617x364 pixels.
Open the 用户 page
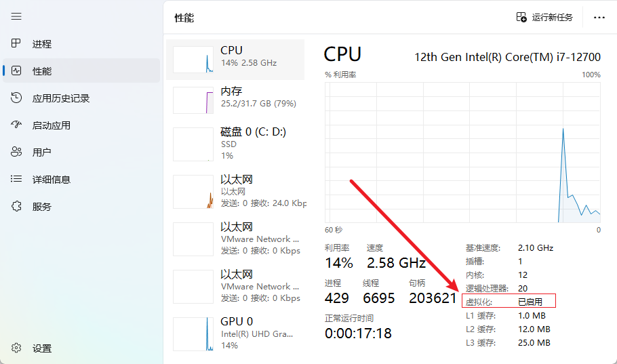pos(81,153)
